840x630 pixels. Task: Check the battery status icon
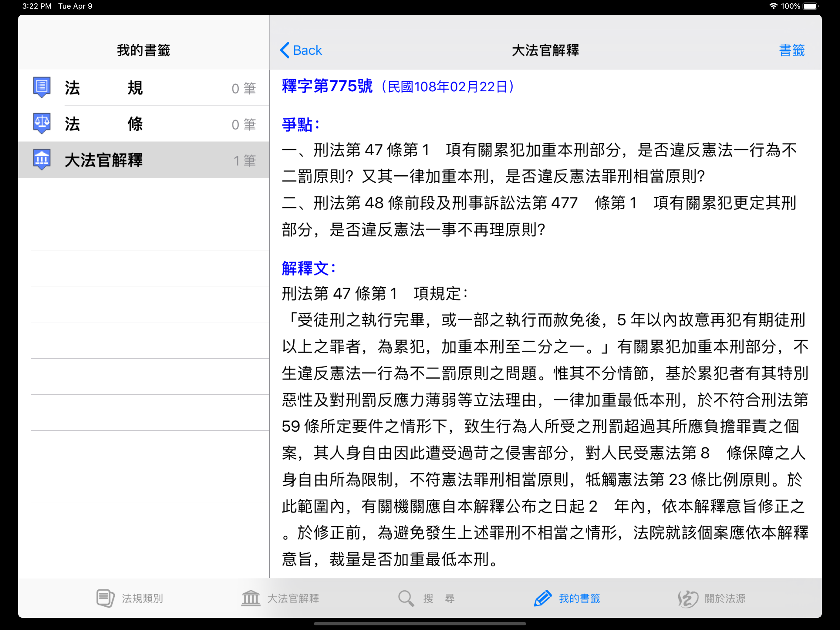point(811,6)
